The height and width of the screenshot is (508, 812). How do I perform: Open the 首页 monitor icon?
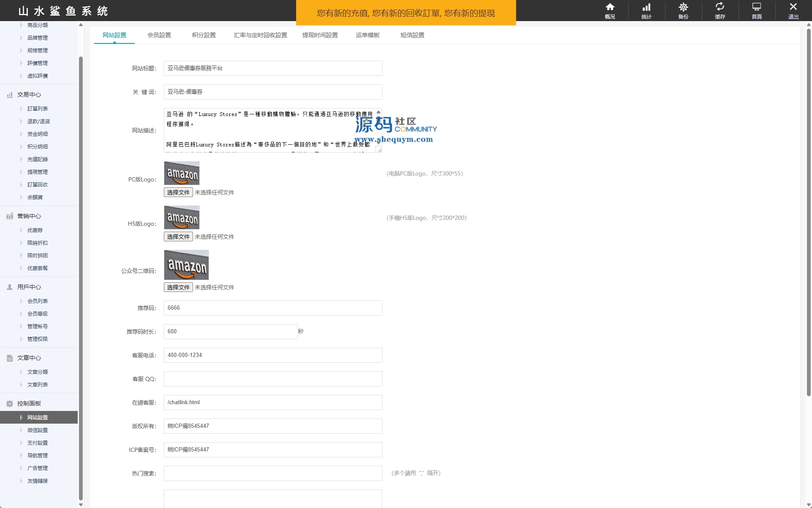pyautogui.click(x=756, y=10)
